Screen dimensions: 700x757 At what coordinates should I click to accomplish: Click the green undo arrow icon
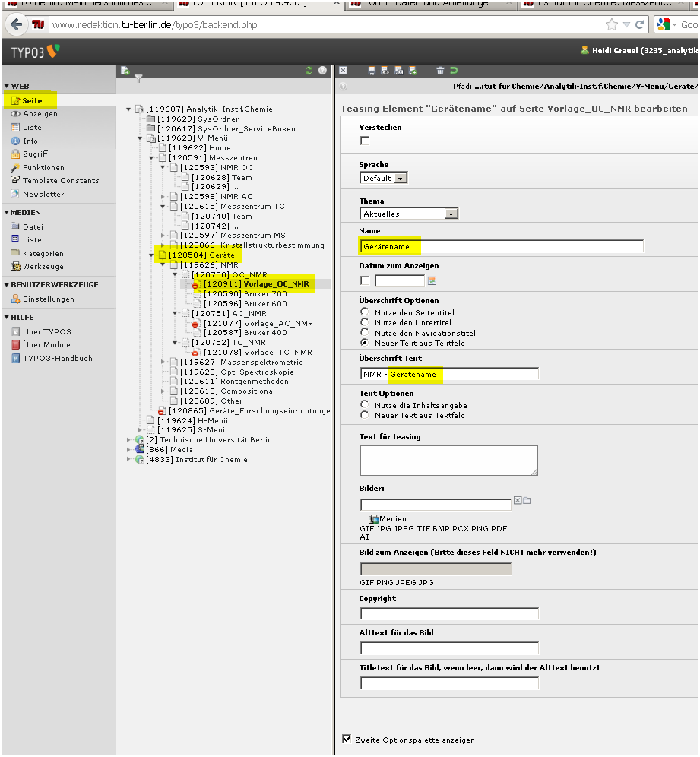(454, 71)
